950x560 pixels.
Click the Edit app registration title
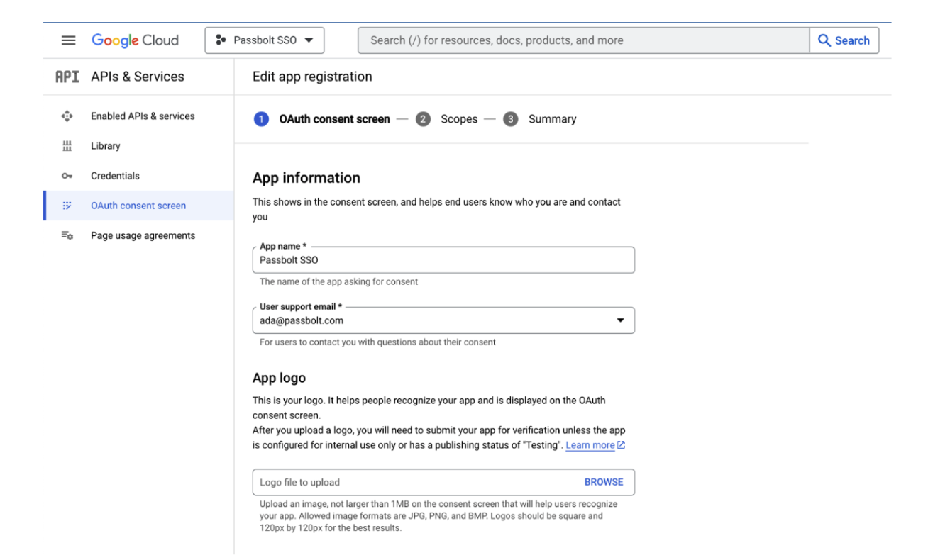click(312, 77)
